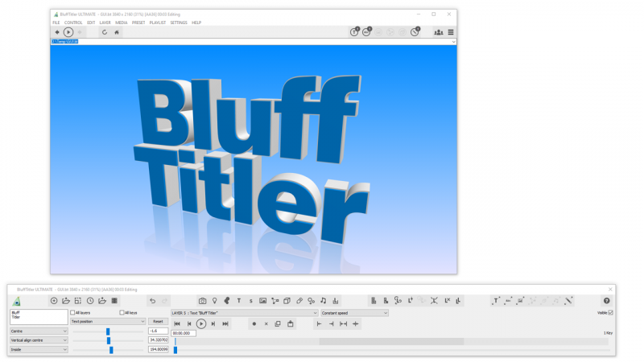Click the BluffTitler logo in tool window
The image size is (644, 362).
pyautogui.click(x=16, y=301)
